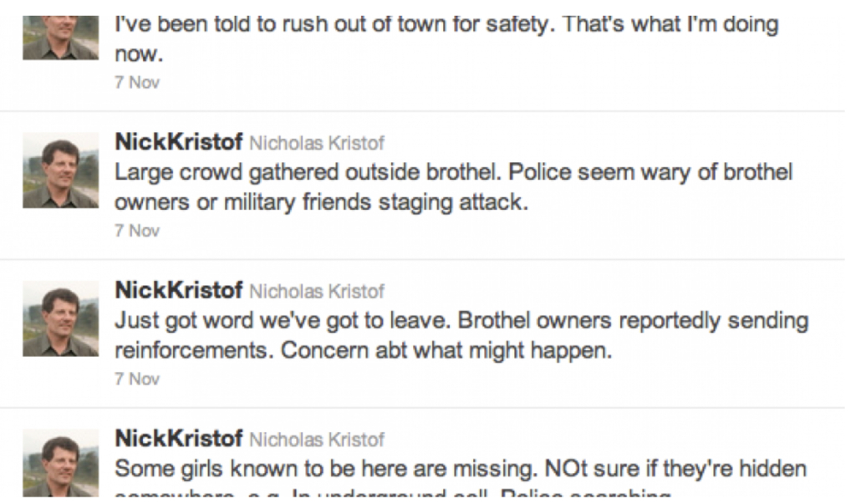Open profile photo next to 'Just got word' tweet
The width and height of the screenshot is (856, 504).
[x=60, y=318]
